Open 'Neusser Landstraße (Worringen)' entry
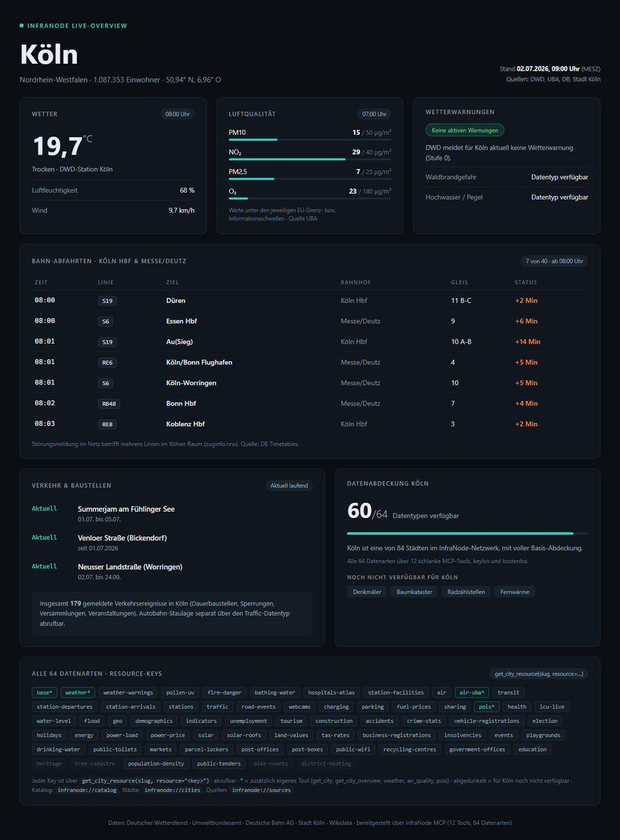The width and height of the screenshot is (620, 840). pos(130,566)
